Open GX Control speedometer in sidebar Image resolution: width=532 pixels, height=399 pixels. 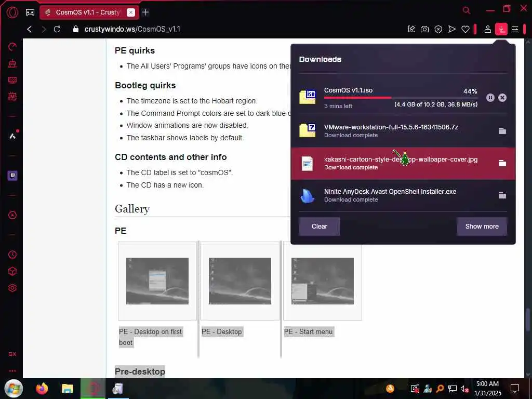(x=12, y=47)
